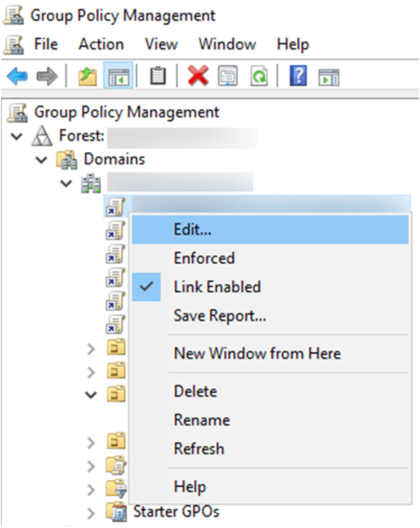Click the New Window from Selection toolbar icon
The image size is (420, 528).
[329, 75]
